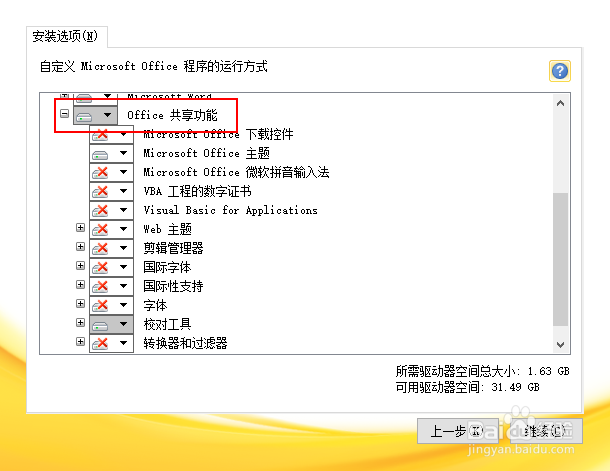Image resolution: width=610 pixels, height=471 pixels.
Task: Select Microsoft Office 主题 item
Action: coord(206,153)
